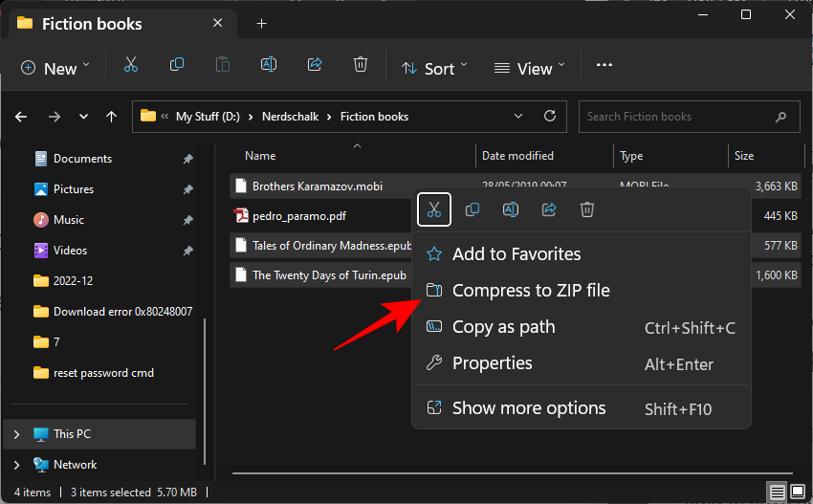Click Nerdschalk in the breadcrumb path
The width and height of the screenshot is (813, 504).
pyautogui.click(x=288, y=117)
